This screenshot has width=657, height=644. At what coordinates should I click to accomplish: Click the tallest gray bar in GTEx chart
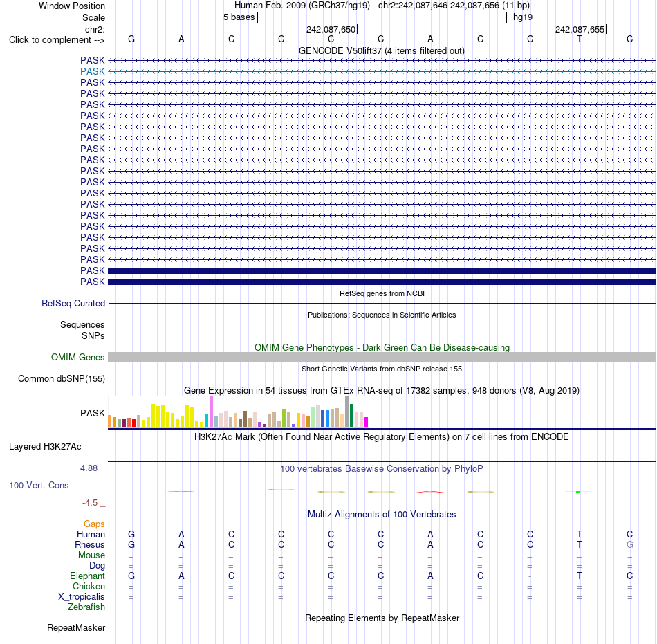(347, 412)
